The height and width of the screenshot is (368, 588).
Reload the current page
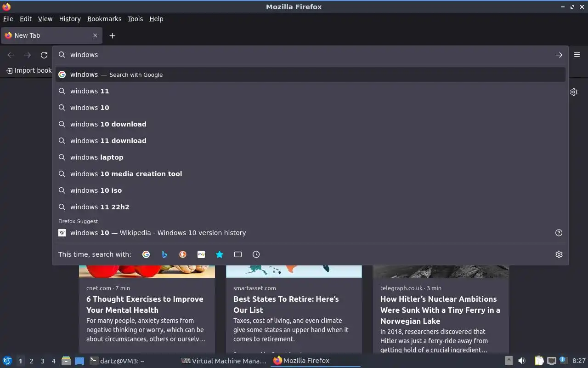click(x=44, y=55)
